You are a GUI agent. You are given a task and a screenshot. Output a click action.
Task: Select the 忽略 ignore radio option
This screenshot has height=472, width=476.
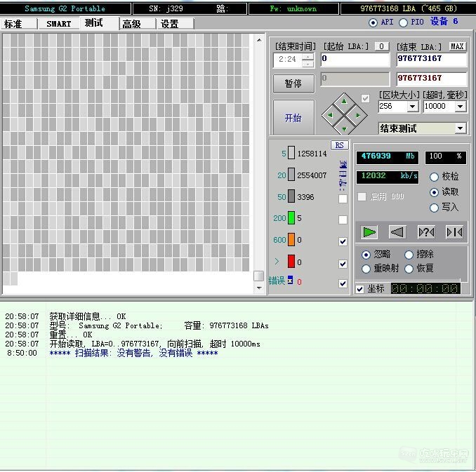tap(366, 255)
